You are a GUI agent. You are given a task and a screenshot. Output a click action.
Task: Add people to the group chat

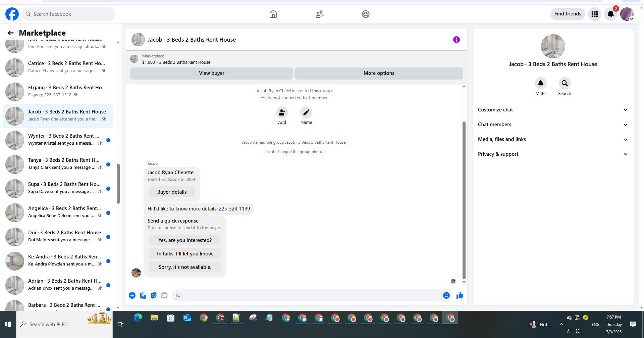tap(282, 112)
